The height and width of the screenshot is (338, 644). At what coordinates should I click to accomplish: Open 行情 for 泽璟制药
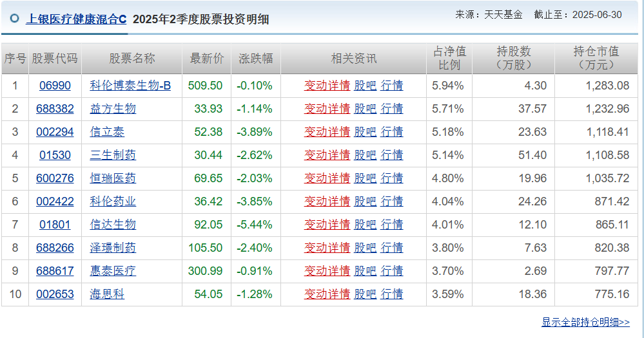(392, 248)
